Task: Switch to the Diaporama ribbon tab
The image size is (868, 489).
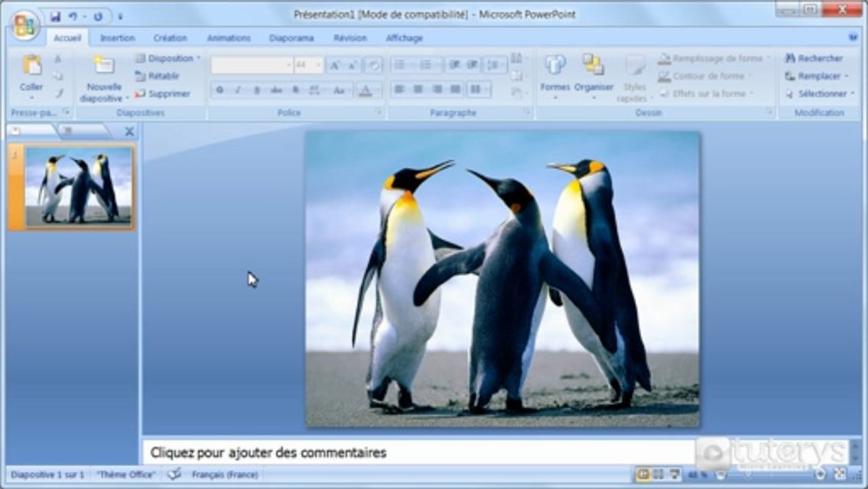Action: click(x=291, y=38)
